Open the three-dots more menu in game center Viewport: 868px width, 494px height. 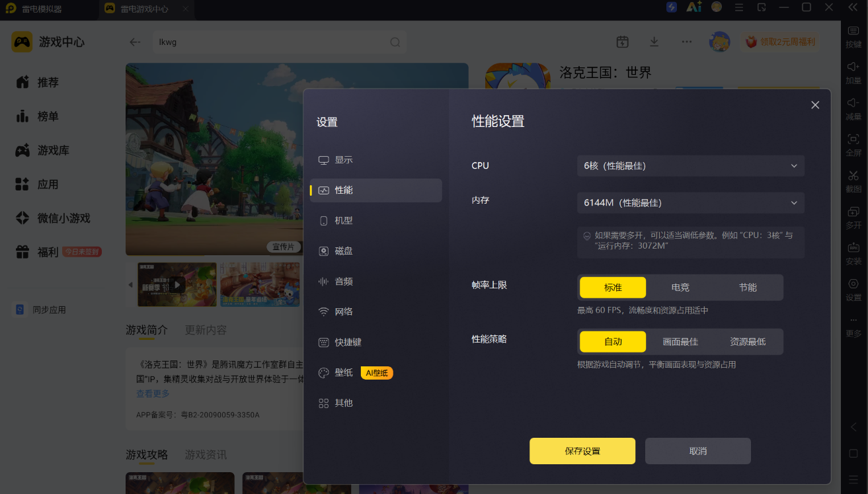(687, 42)
